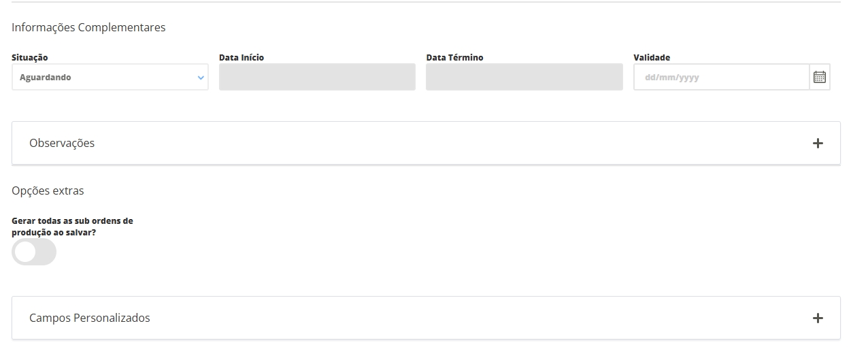Viewport: 868px width, 347px height.
Task: Click the Data Início label text
Action: (x=241, y=58)
